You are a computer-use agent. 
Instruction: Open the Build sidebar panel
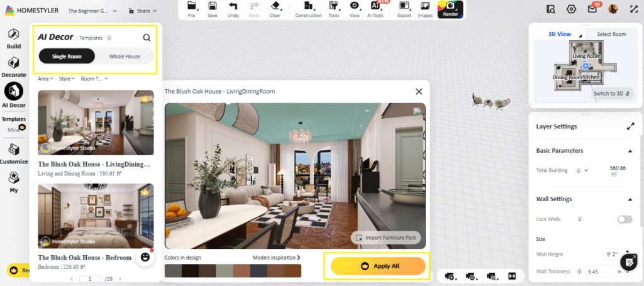coord(14,38)
